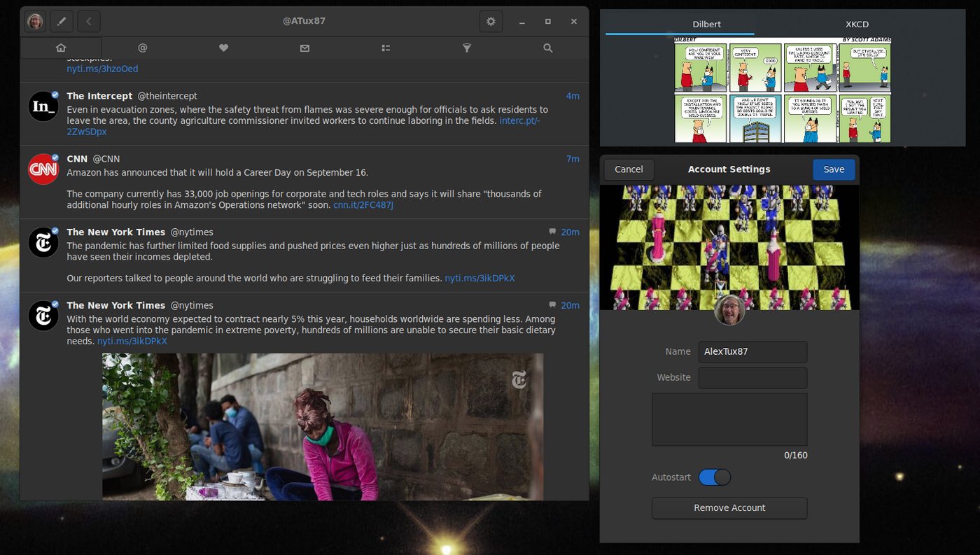The height and width of the screenshot is (555, 980).
Task: Open the mentions (@) tab
Action: (142, 48)
